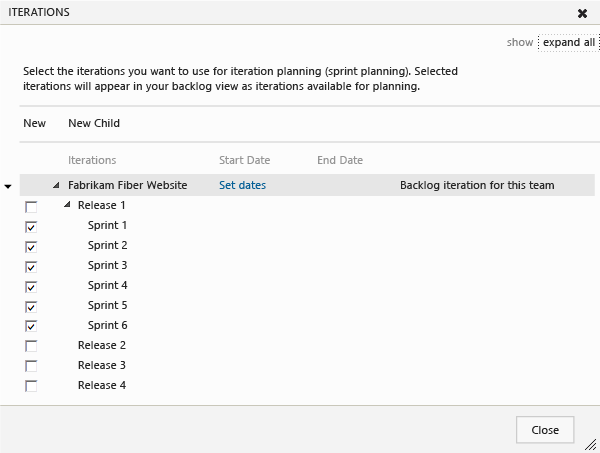The image size is (600, 453).
Task: Collapse the Release 1 tree node
Action: coord(67,205)
